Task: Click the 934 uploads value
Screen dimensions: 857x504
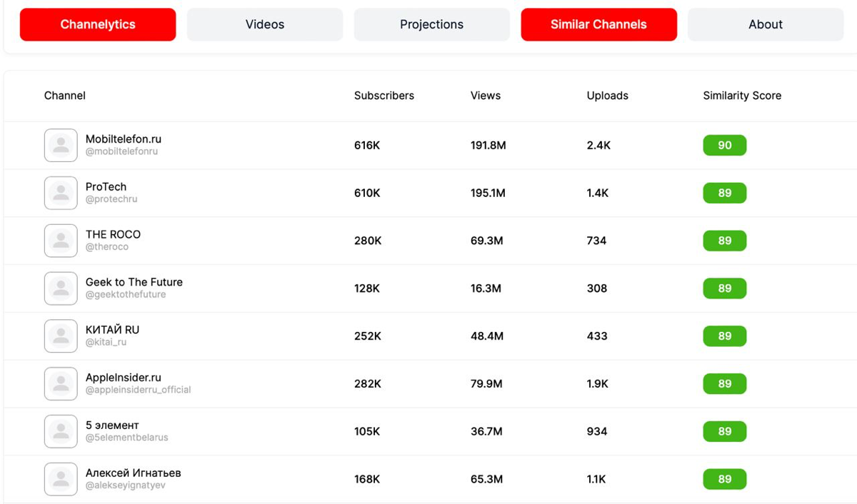Action: point(597,432)
